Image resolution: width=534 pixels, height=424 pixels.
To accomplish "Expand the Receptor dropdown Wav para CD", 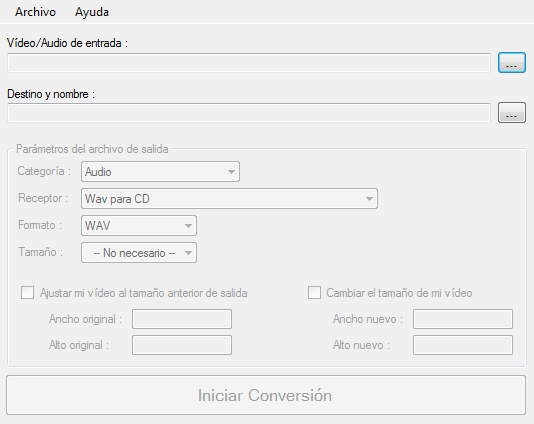I will coord(229,199).
